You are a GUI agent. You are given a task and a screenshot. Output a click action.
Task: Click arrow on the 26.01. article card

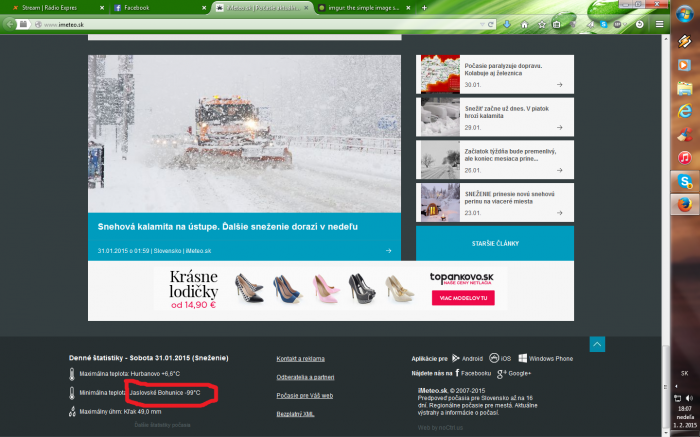coord(560,171)
